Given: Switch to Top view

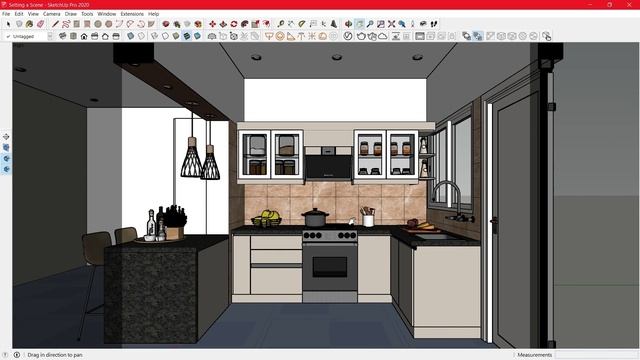Looking at the screenshot, I should pyautogui.click(x=73, y=36).
